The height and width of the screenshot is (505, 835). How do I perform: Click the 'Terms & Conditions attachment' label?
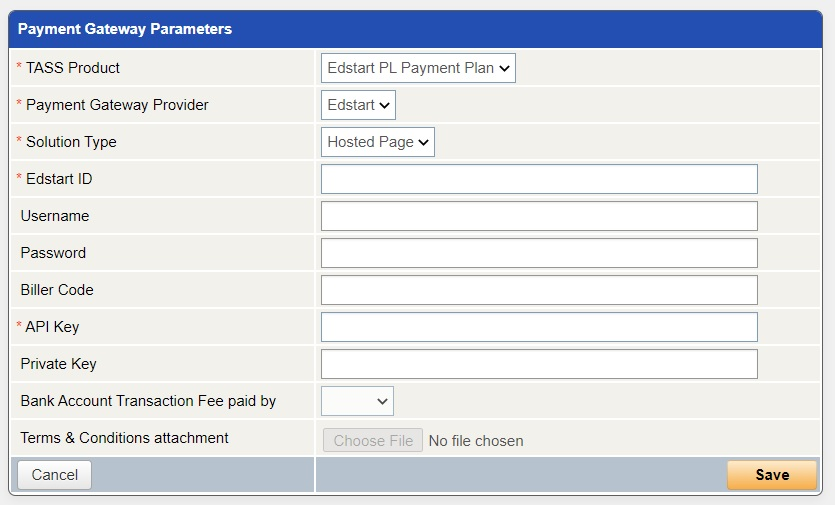tap(124, 438)
